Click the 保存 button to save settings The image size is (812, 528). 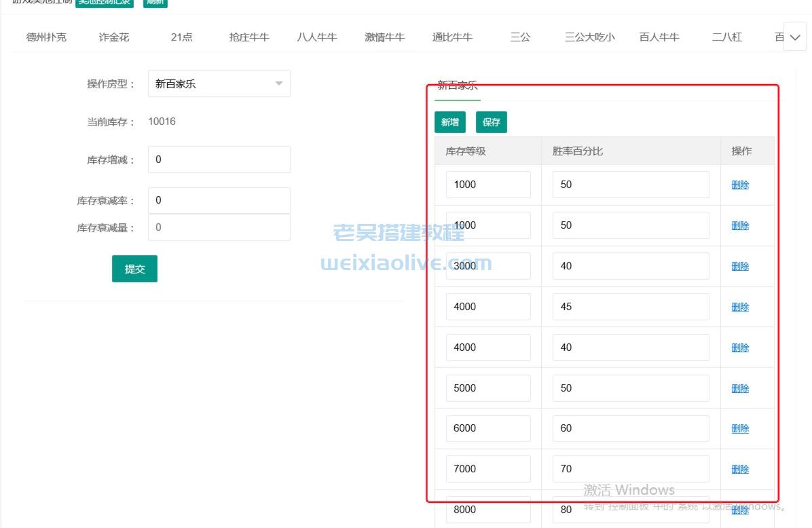click(x=491, y=122)
